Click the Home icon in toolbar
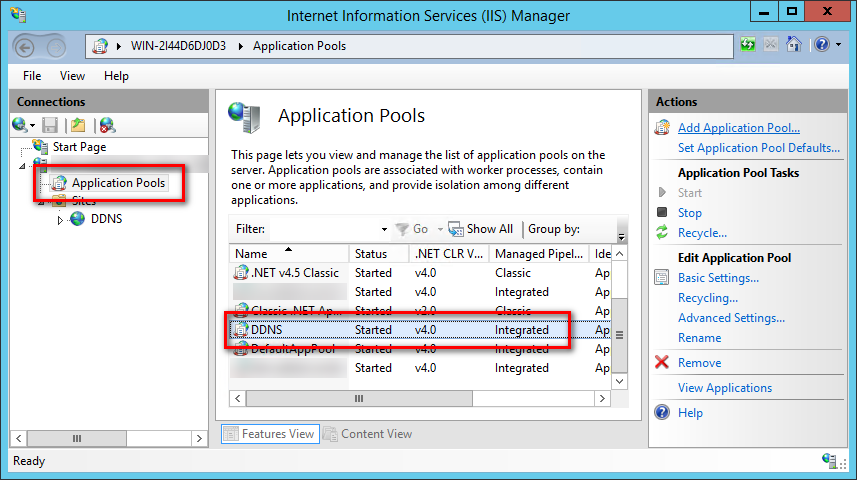Screen dimensions: 857x480 [x=794, y=44]
